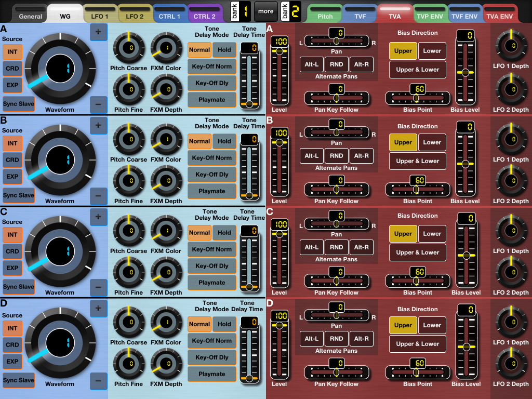The width and height of the screenshot is (532, 399).
Task: Select CRD source in section B
Action: 12,160
